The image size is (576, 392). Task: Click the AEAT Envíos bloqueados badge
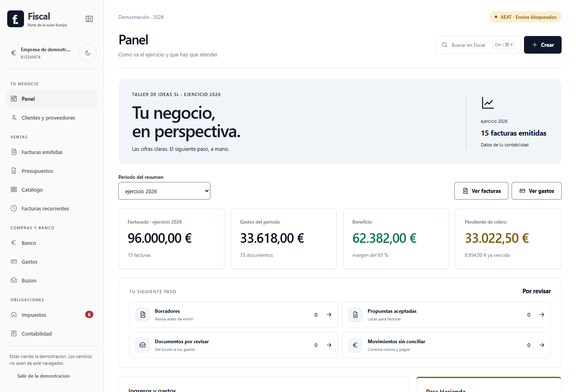tap(526, 17)
